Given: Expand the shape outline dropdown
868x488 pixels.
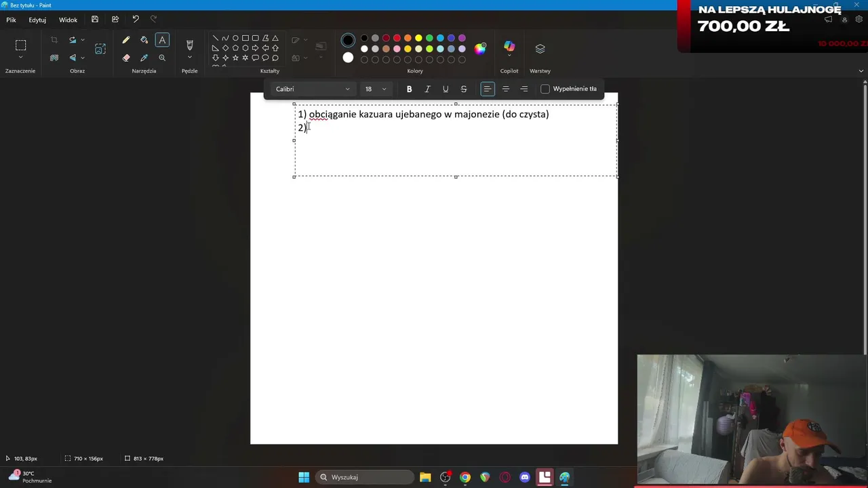Looking at the screenshot, I should coord(299,41).
